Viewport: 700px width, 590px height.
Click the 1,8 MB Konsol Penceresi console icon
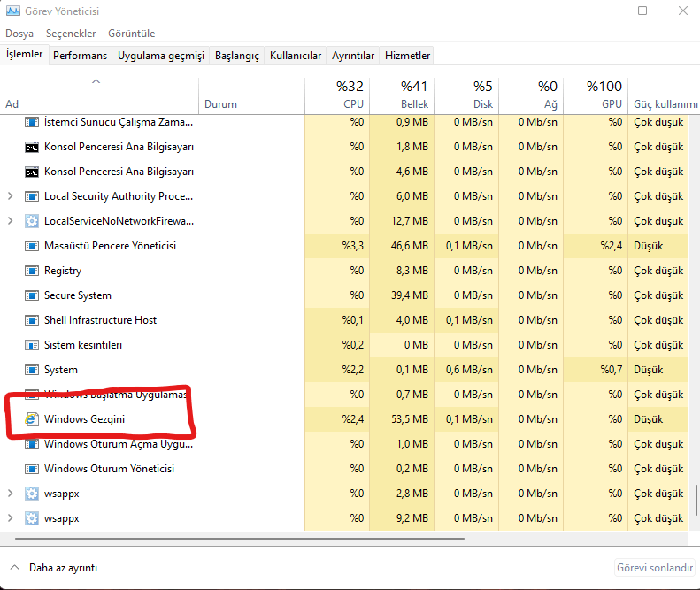click(32, 147)
